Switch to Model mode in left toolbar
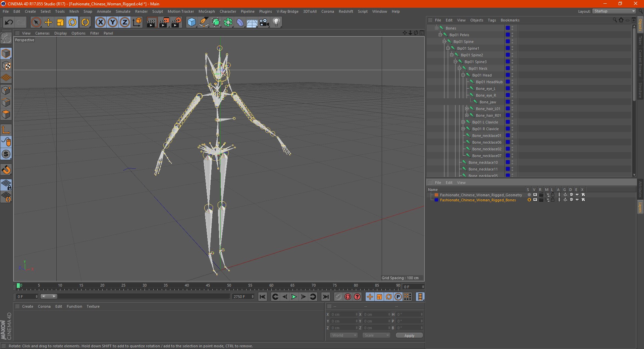Screen dimensions: 644x349 point(6,53)
